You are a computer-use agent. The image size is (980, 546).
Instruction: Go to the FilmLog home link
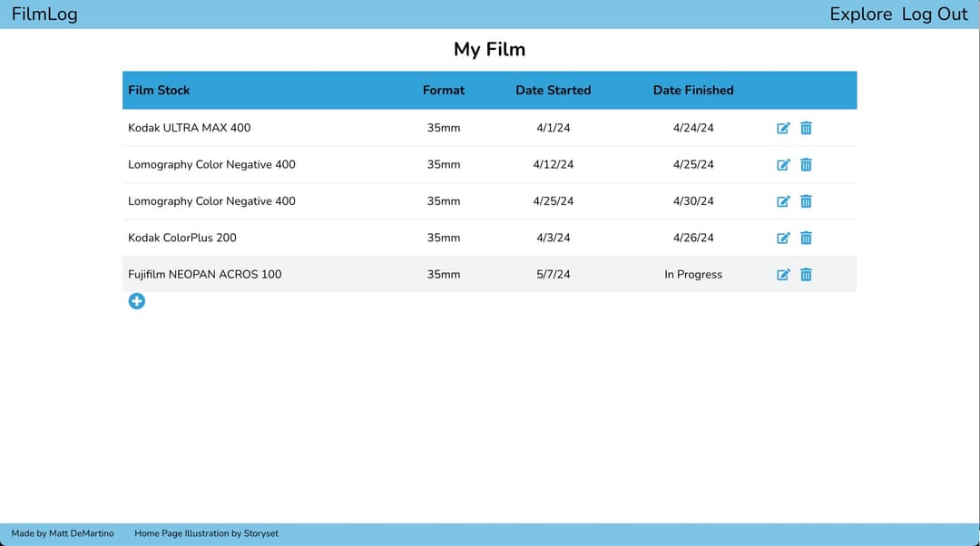[x=44, y=14]
